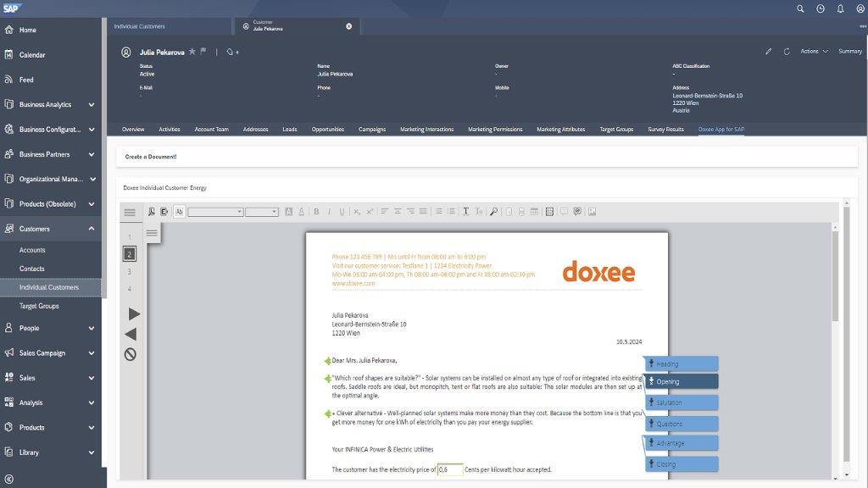Toggle bold formatting in editor
868x488 pixels.
(x=316, y=211)
